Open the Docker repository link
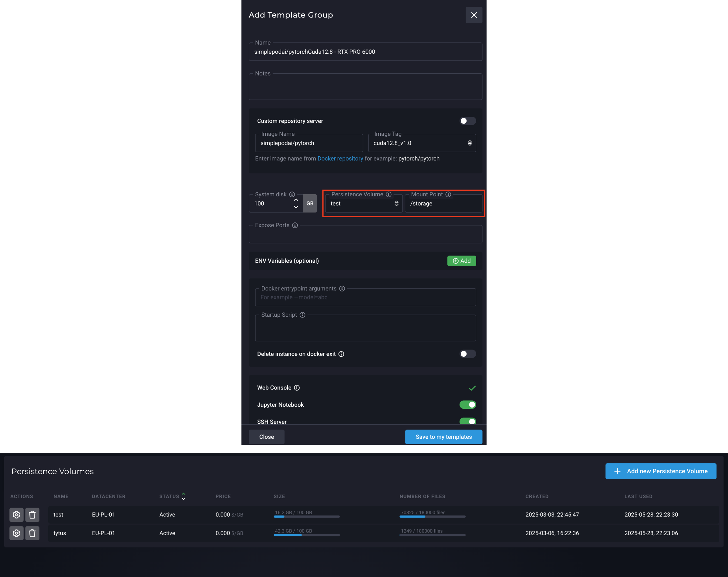Viewport: 728px width, 577px height. coord(340,158)
